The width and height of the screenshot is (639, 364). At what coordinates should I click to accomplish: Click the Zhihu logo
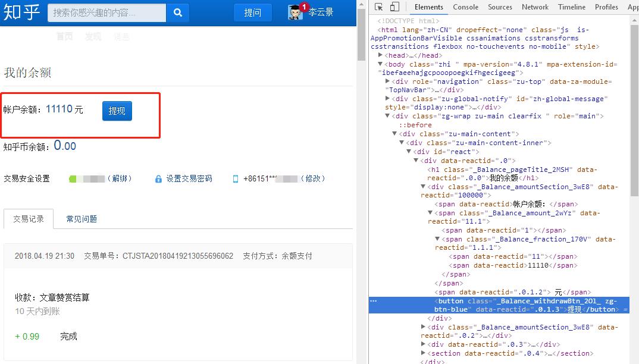[21, 12]
